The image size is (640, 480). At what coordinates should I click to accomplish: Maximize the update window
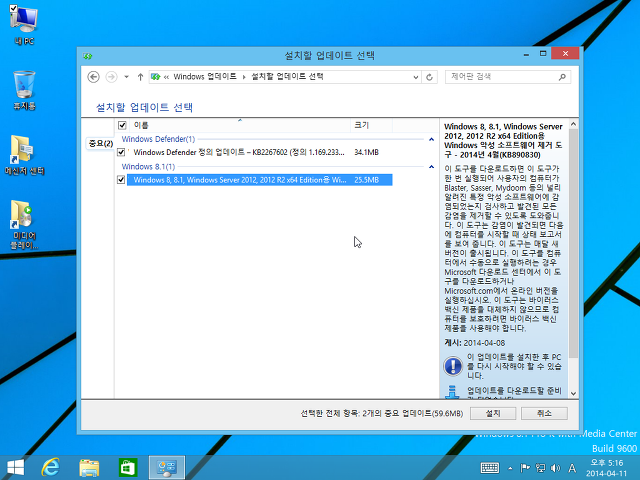point(543,54)
